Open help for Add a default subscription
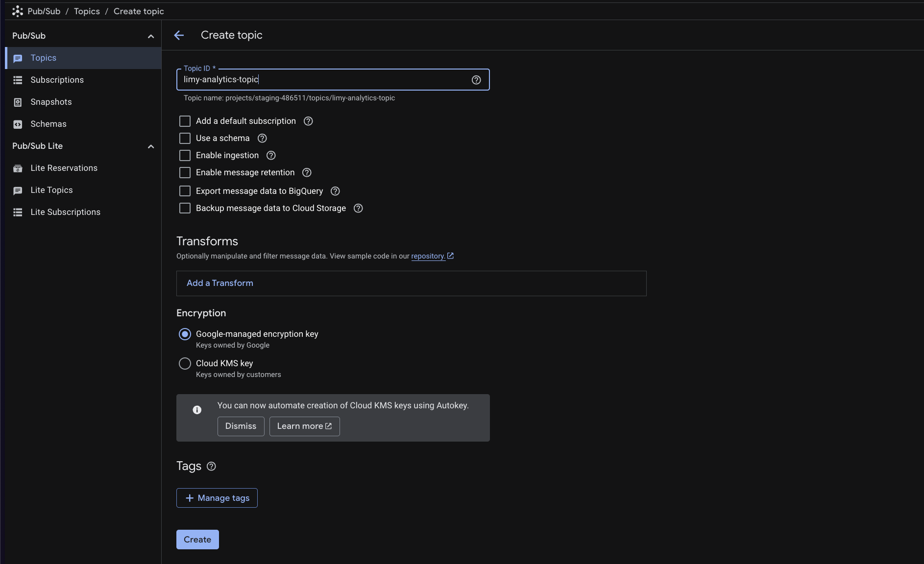 [308, 121]
